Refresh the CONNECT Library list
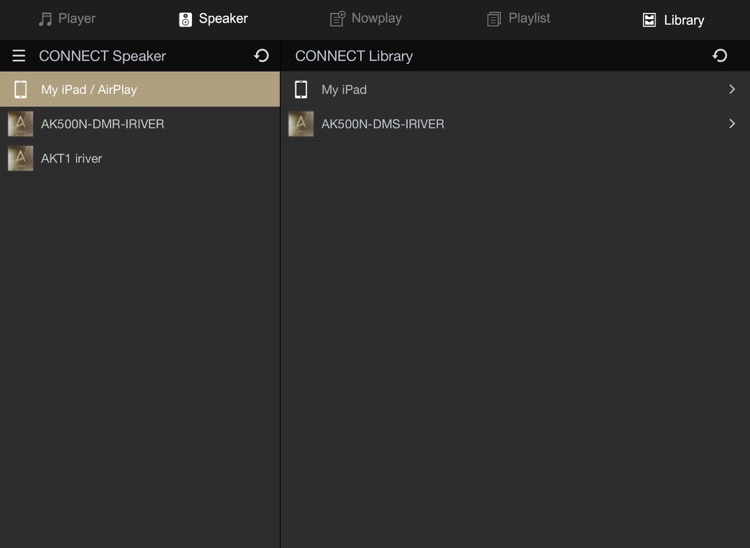Image resolution: width=750 pixels, height=548 pixels. 720,55
